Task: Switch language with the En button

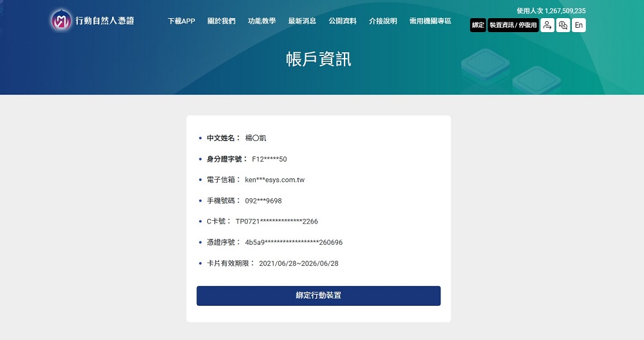Action: coord(579,25)
